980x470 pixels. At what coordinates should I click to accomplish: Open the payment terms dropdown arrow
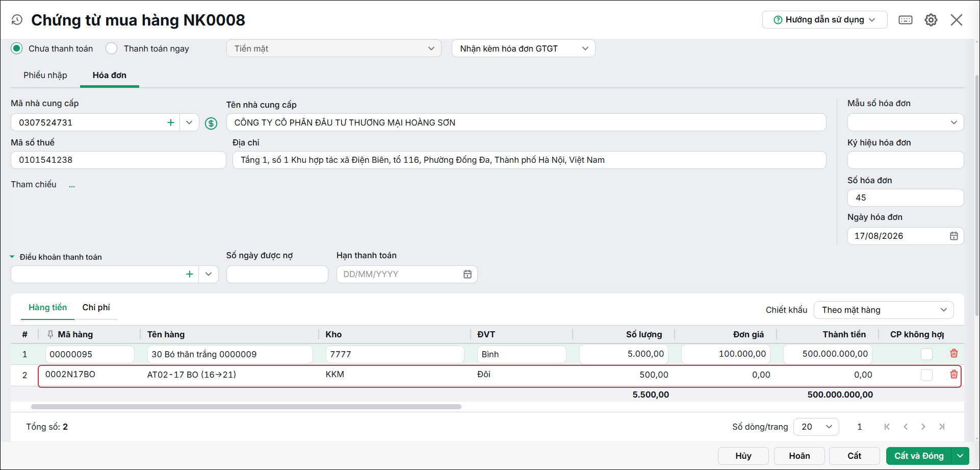(209, 274)
